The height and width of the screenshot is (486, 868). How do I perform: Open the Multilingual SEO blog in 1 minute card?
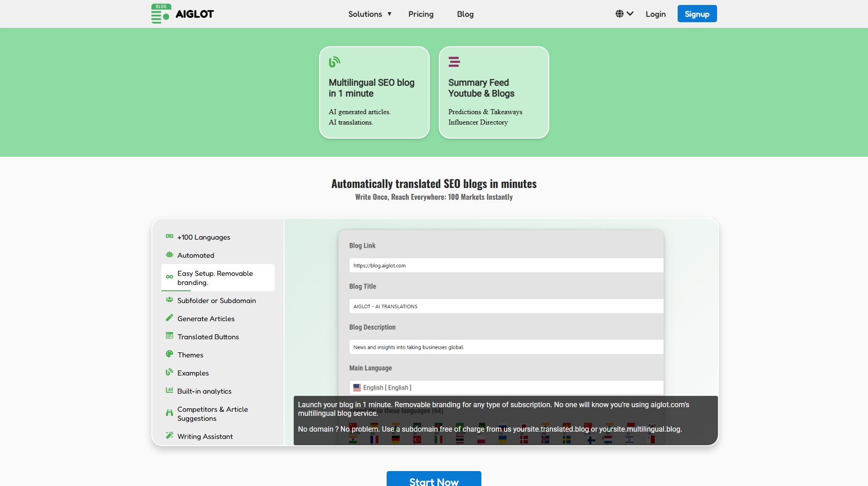pos(374,92)
